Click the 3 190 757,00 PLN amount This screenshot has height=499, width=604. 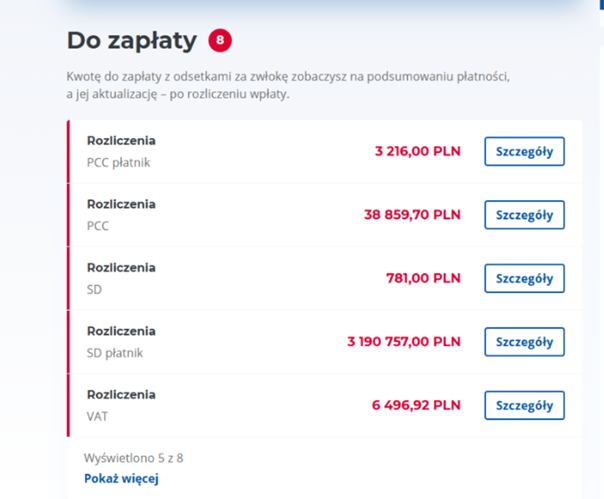tap(404, 342)
